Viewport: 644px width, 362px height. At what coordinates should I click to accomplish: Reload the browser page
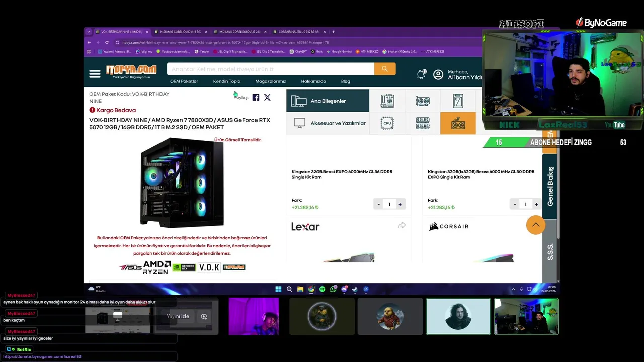[107, 42]
